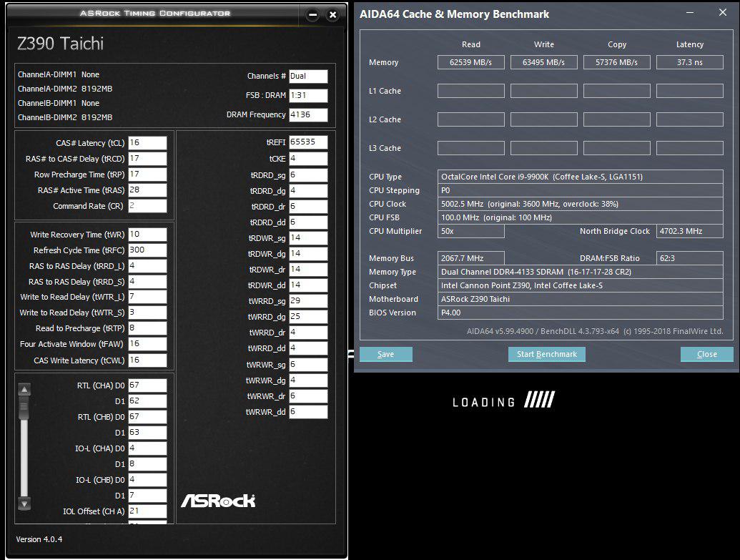Viewport: 740px width, 560px height.
Task: Click the Memory Type value field
Action: [x=580, y=272]
